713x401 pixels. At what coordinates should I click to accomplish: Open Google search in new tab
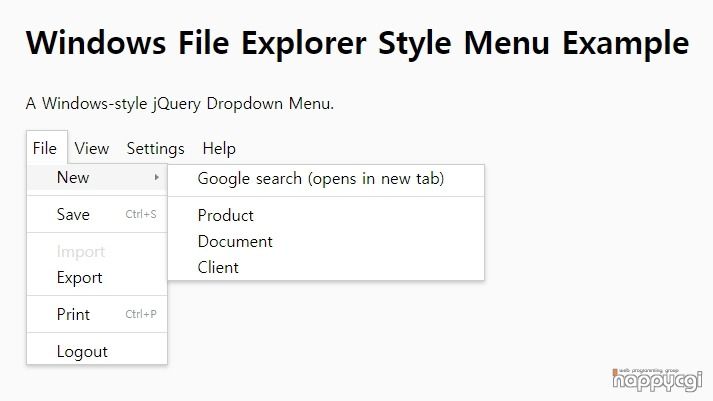[x=326, y=179]
